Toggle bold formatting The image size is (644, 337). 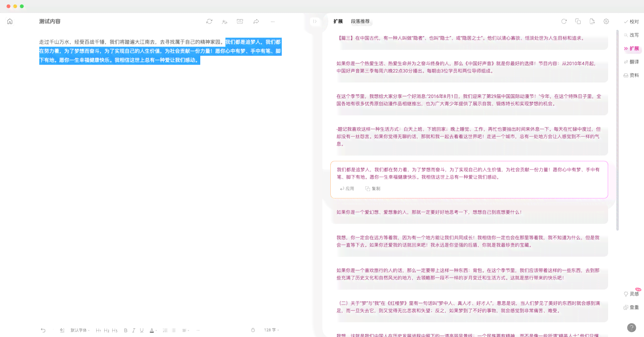point(125,330)
